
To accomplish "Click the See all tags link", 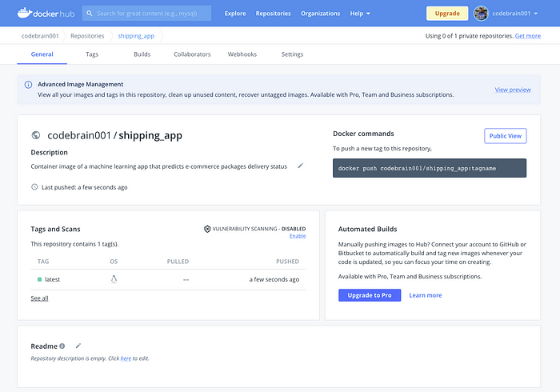I will (x=39, y=298).
